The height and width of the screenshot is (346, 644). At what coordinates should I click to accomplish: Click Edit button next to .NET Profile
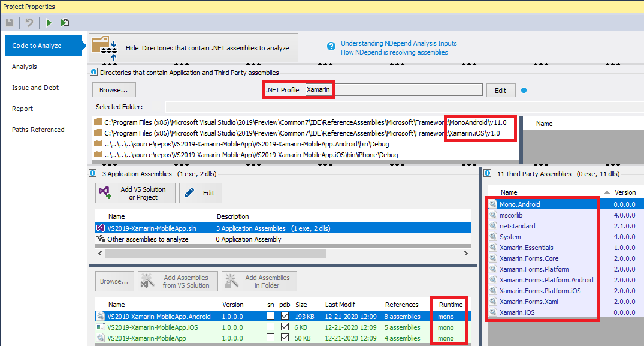(501, 91)
